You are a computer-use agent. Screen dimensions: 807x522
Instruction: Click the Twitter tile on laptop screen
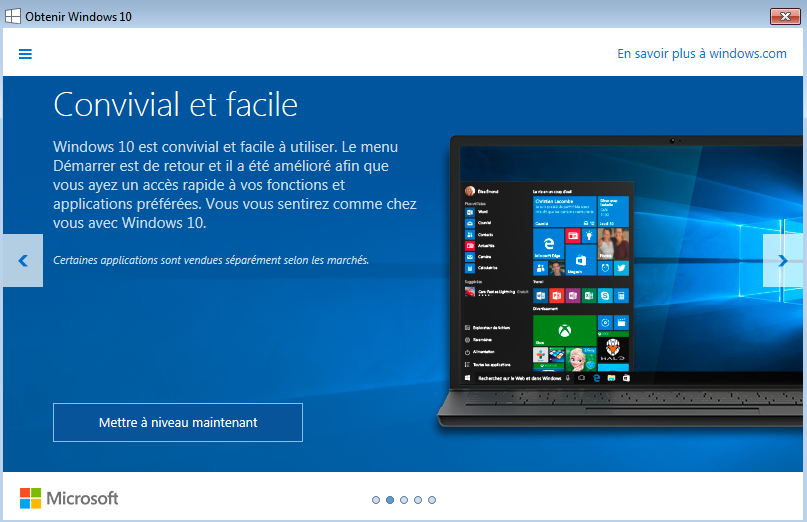[x=621, y=268]
